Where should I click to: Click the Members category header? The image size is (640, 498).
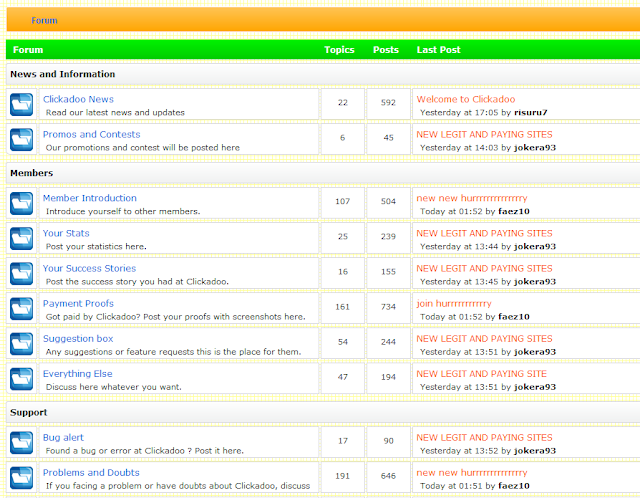click(32, 173)
